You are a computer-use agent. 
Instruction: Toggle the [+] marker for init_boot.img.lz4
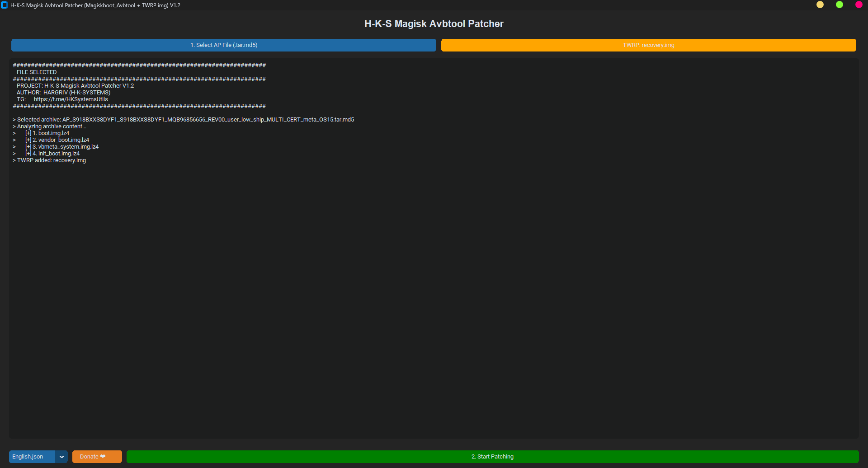pyautogui.click(x=28, y=153)
